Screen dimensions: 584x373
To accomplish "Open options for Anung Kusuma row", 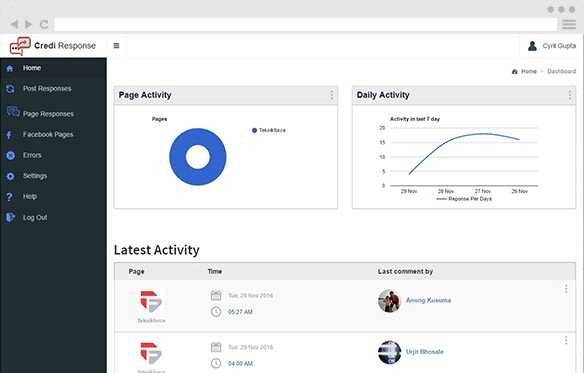I will click(566, 288).
